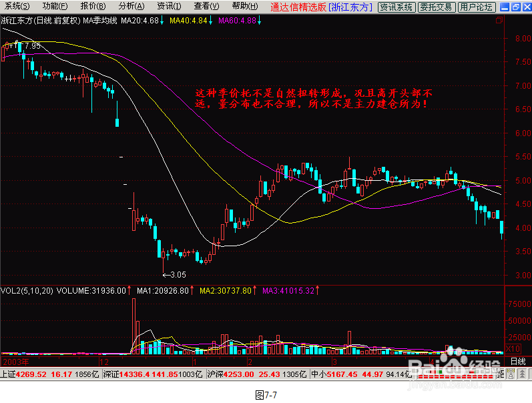Viewport: 532px width, 403px height.
Task: Click the 3.00 price axis label
Action: click(x=523, y=275)
